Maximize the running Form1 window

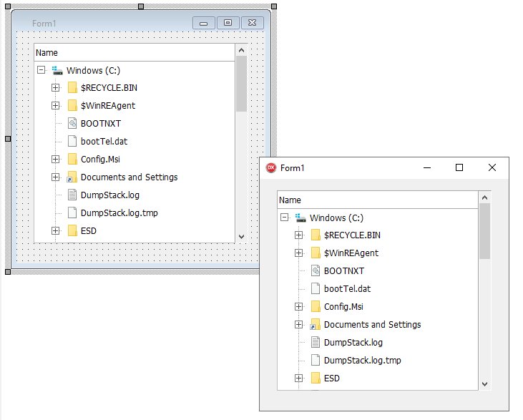click(x=459, y=168)
